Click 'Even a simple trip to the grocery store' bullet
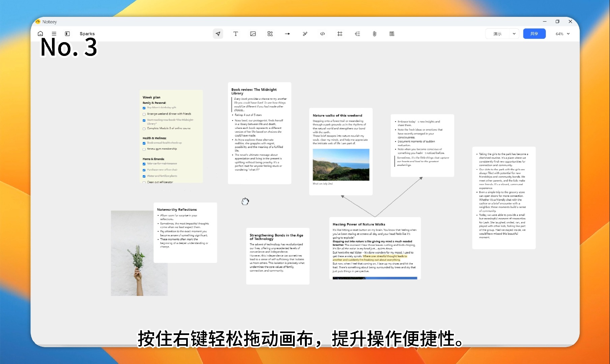The image size is (610, 364). [x=502, y=202]
